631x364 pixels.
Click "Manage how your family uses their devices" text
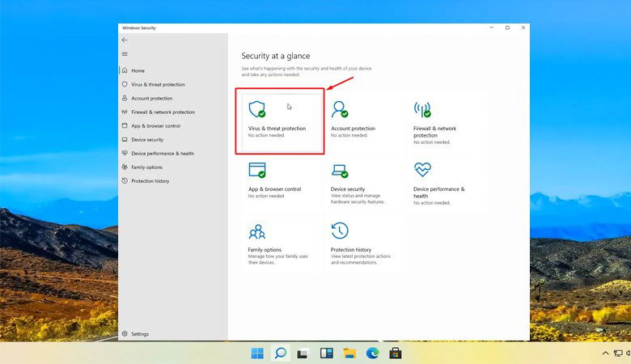[277, 260]
